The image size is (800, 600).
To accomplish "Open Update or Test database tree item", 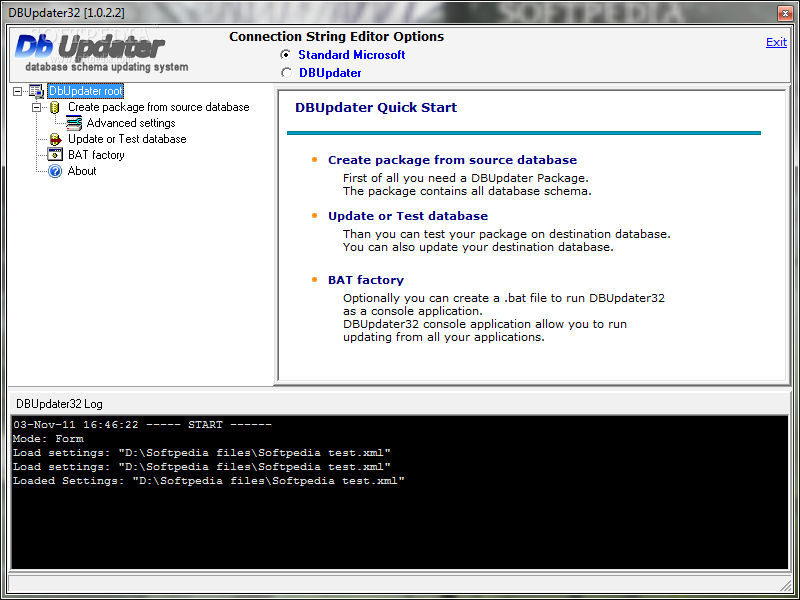I will pyautogui.click(x=127, y=139).
